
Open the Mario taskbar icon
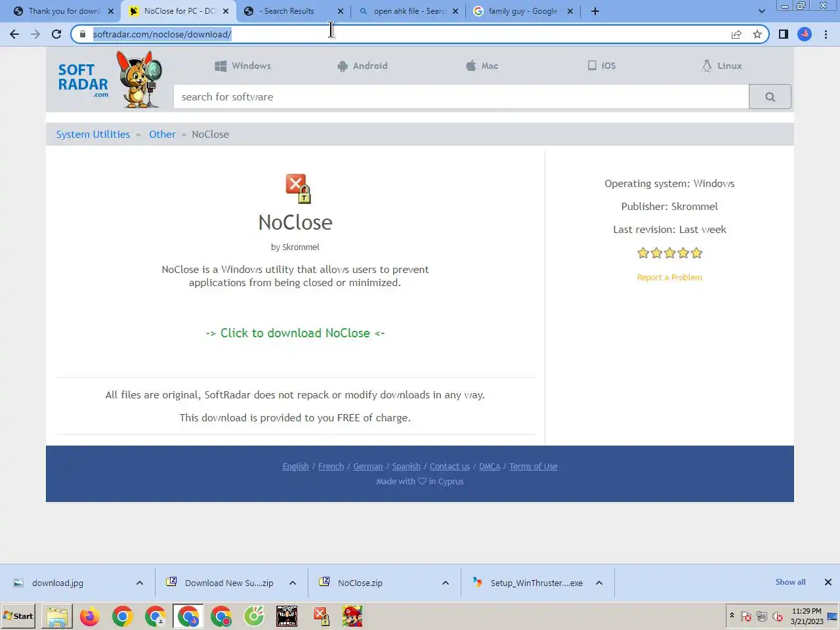352,616
